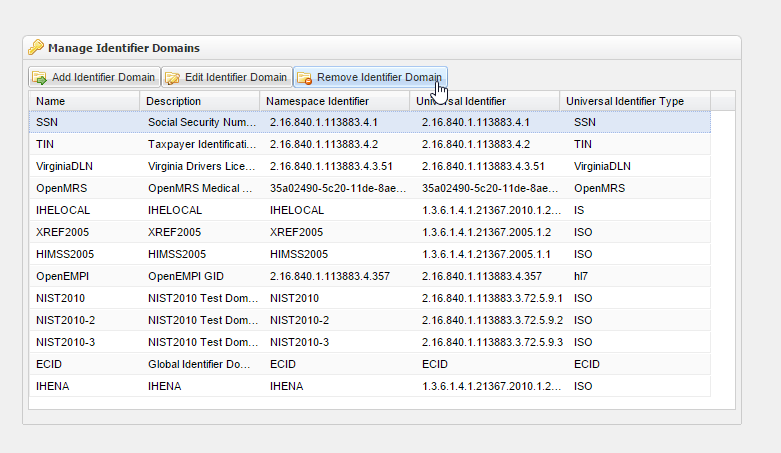Click the Edit Identifier Domain pencil icon
Viewport: 781px width, 453px height.
pos(172,78)
